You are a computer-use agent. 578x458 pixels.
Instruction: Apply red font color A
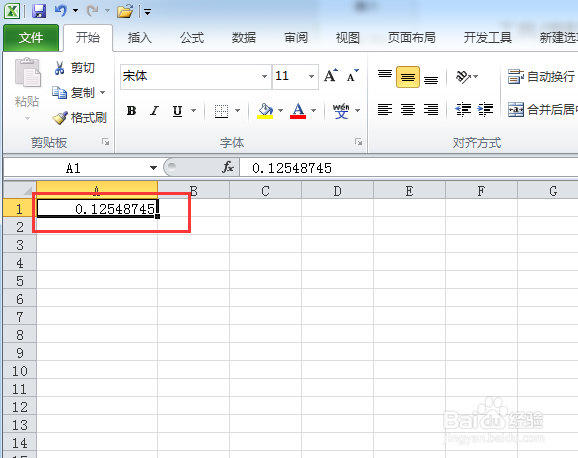(298, 111)
